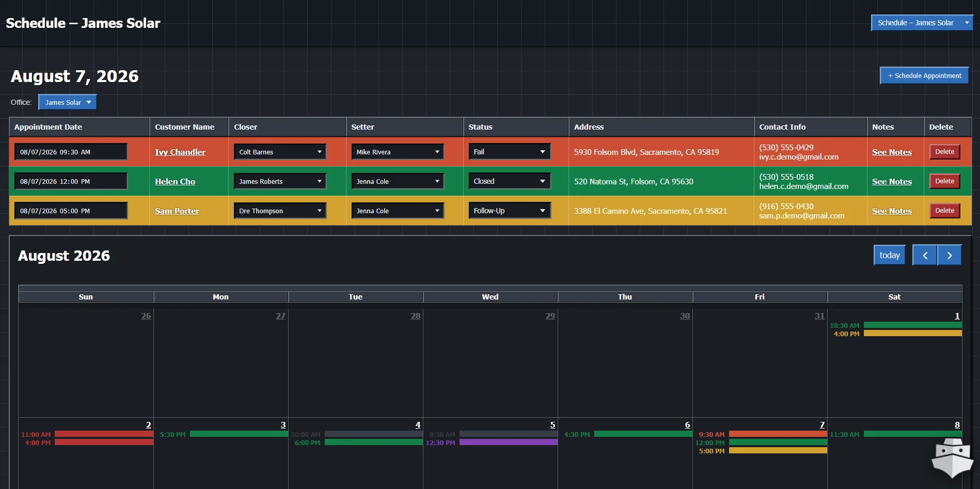
Task: Edit the 08/07/2026 09:30 AM date field
Action: pyautogui.click(x=71, y=152)
